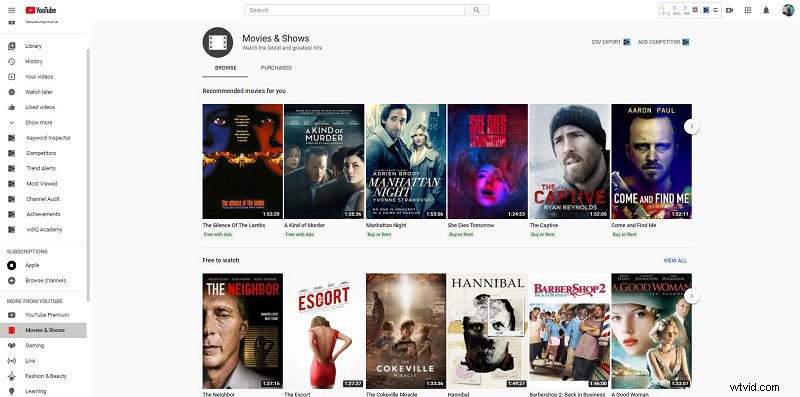The image size is (800, 397).
Task: Click the Browse channels plus icon
Action: pyautogui.click(x=12, y=281)
